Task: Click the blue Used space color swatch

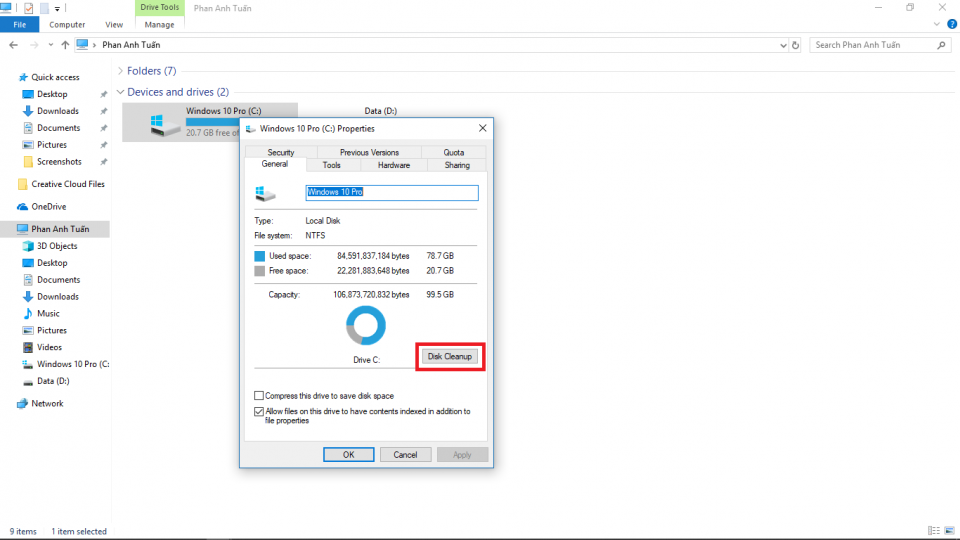Action: 260,256
